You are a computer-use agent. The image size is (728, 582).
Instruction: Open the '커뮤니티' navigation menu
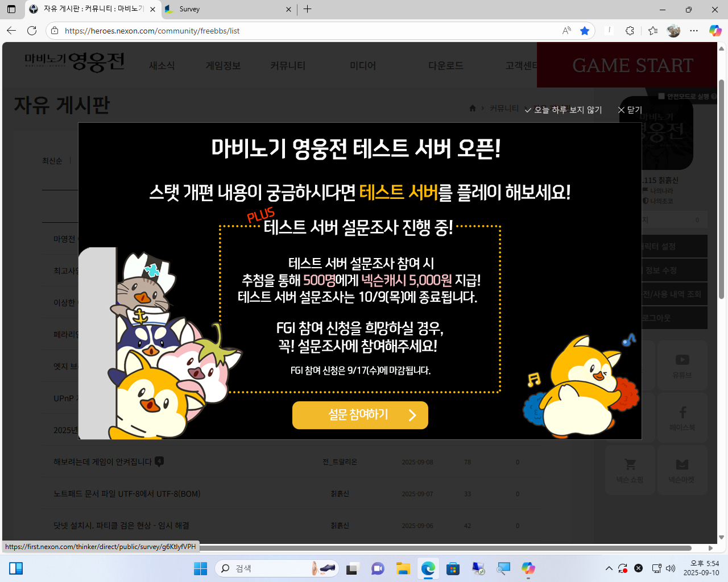tap(288, 66)
